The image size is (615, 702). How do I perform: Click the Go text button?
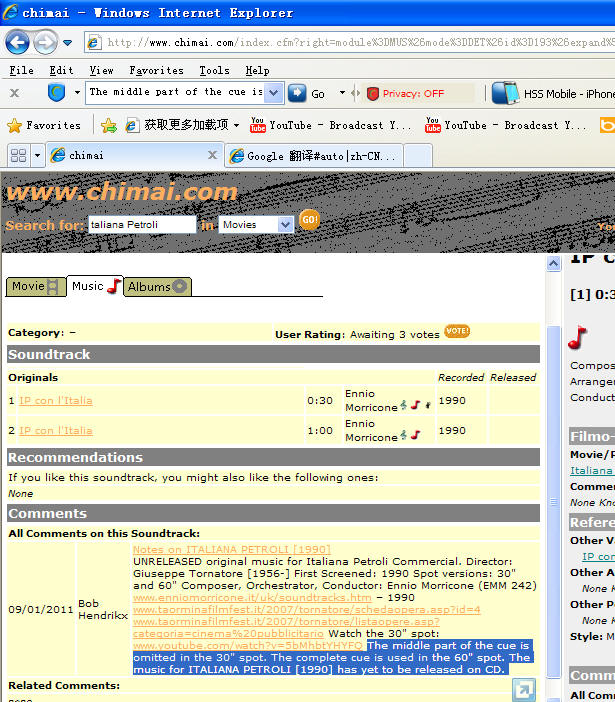tap(318, 94)
